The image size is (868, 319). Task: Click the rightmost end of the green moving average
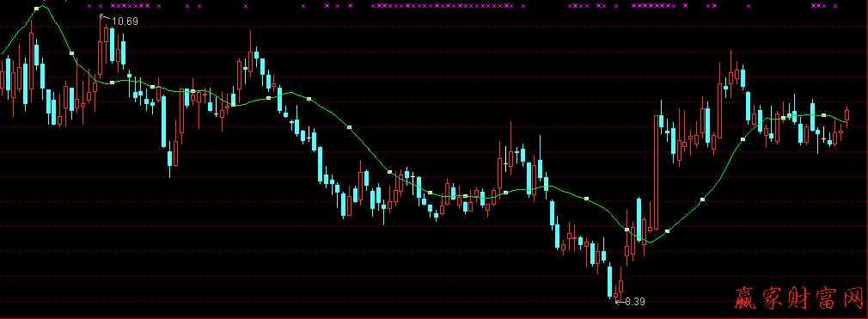[x=847, y=121]
